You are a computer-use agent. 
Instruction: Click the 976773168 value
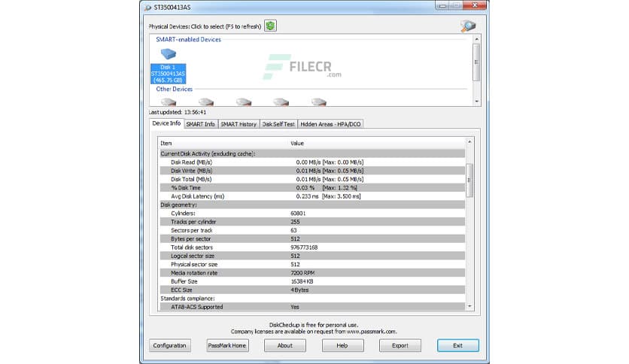tap(304, 247)
